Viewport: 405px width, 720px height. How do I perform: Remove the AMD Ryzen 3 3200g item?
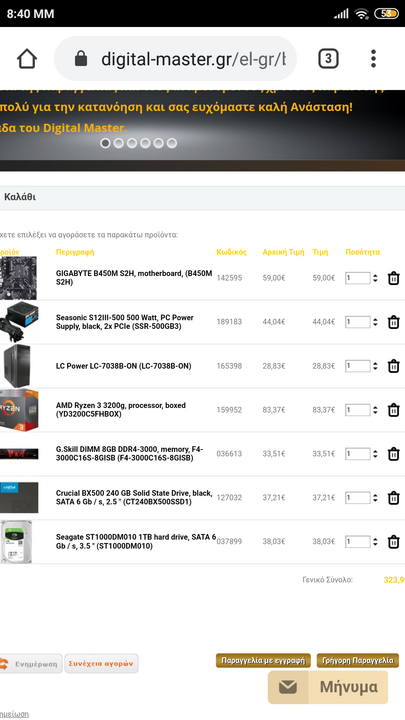(x=394, y=410)
